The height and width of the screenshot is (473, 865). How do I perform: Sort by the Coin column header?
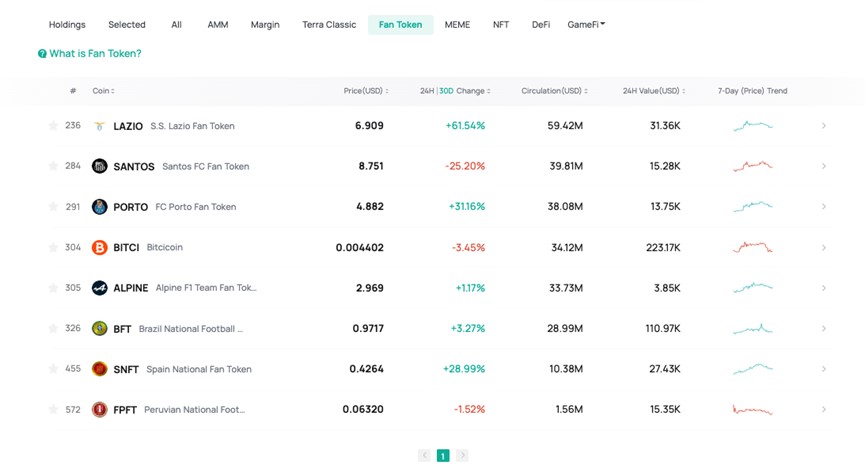pos(103,91)
